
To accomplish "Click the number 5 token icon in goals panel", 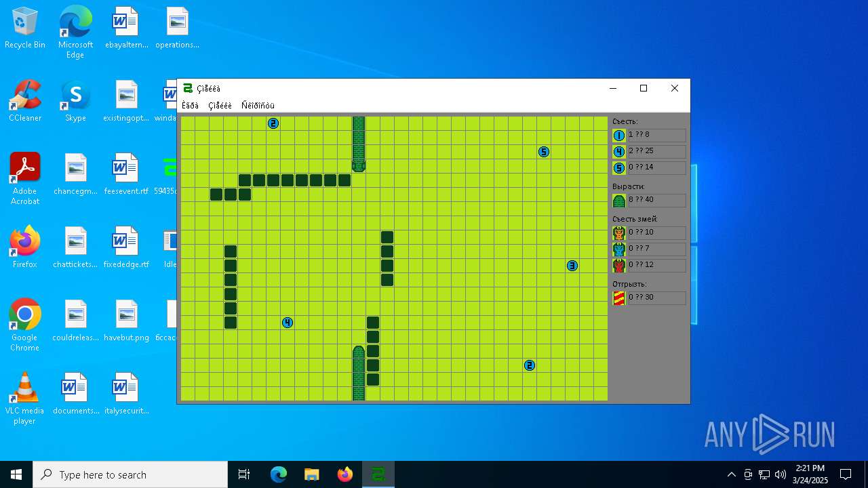I will (x=619, y=168).
